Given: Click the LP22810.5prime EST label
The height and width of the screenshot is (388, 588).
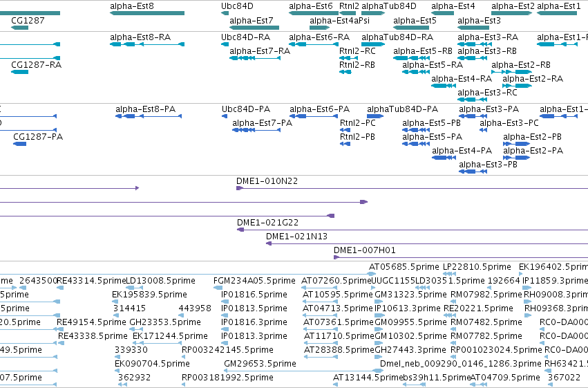Looking at the screenshot, I should pyautogui.click(x=477, y=267).
